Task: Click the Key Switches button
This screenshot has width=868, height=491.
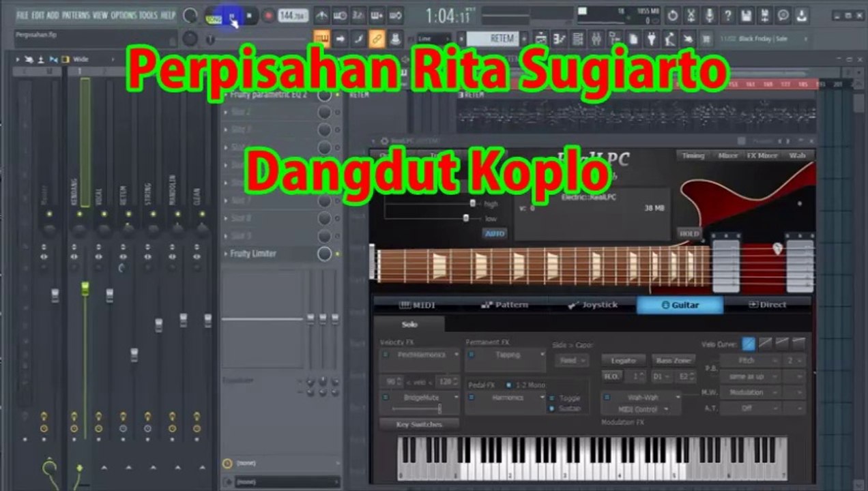Action: pyautogui.click(x=419, y=424)
